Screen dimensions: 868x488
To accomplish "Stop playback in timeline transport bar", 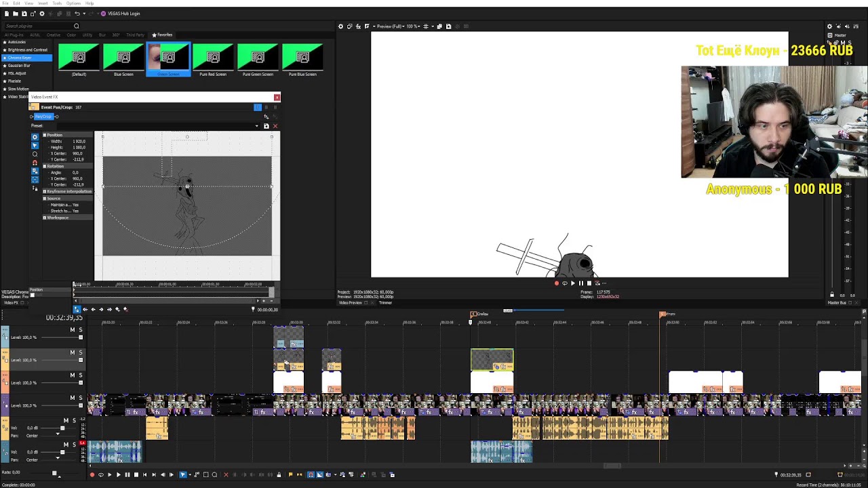I will coord(136,474).
